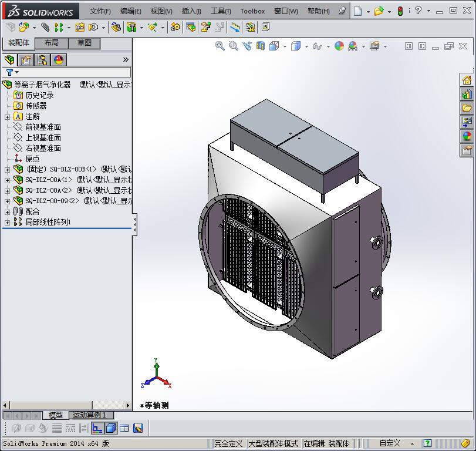Viewport: 476px width, 451px height.
Task: Open the View Settings dropdown arrow
Action: 385,46
